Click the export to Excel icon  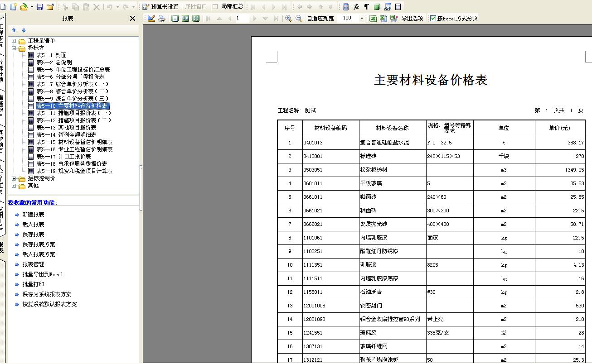point(373,18)
